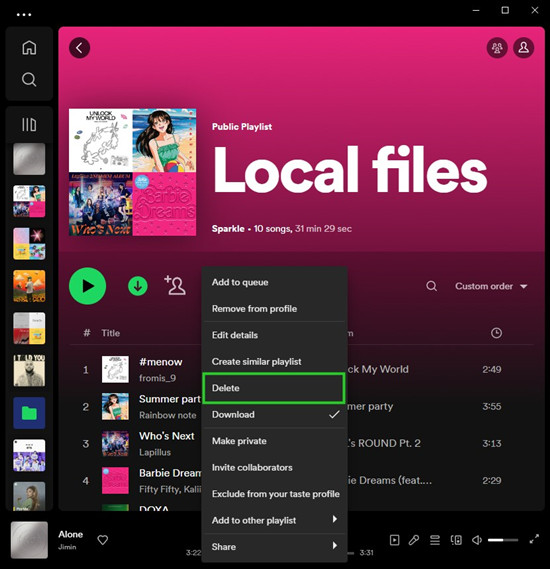Click the 's ROUND Pt. 2 album link
The image size is (550, 569).
point(383,443)
